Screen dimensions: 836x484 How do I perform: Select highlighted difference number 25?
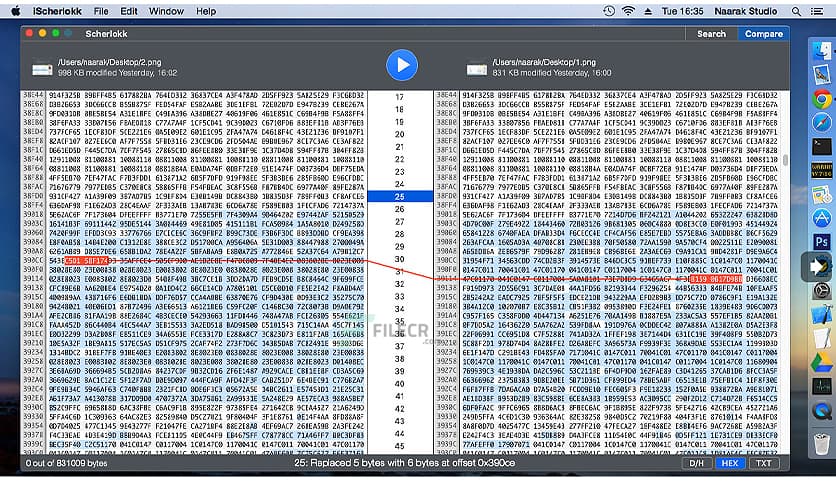[399, 197]
